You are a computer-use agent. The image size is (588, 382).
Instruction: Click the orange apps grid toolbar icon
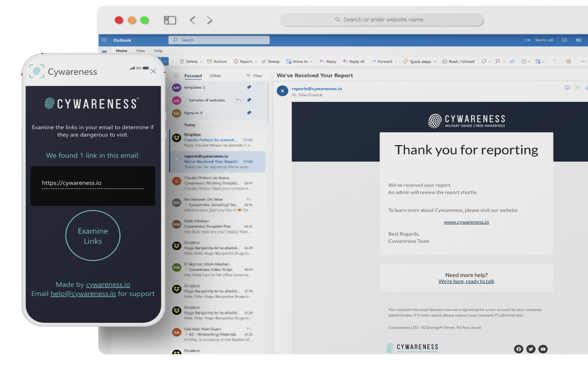coord(569,61)
